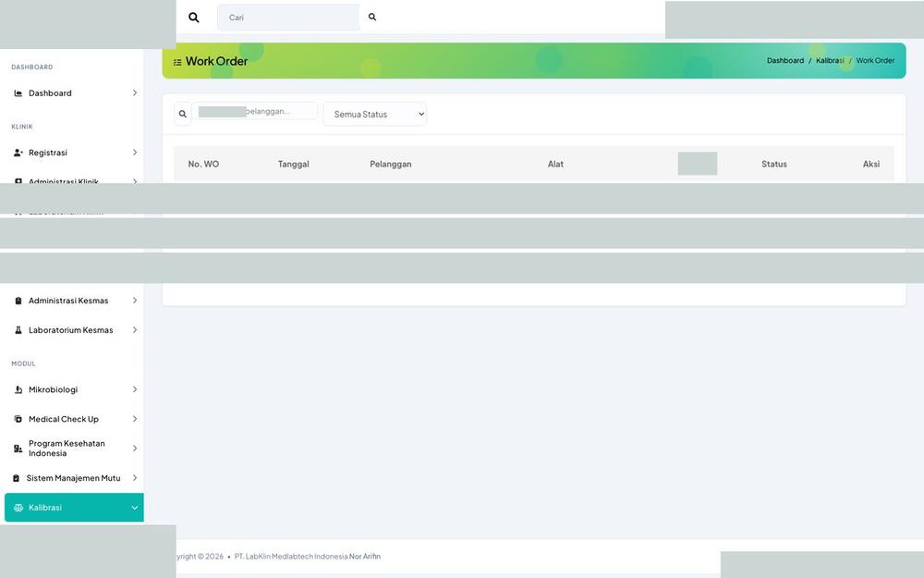Click the large magnifier icon in top bar
The height and width of the screenshot is (578, 924).
point(194,18)
